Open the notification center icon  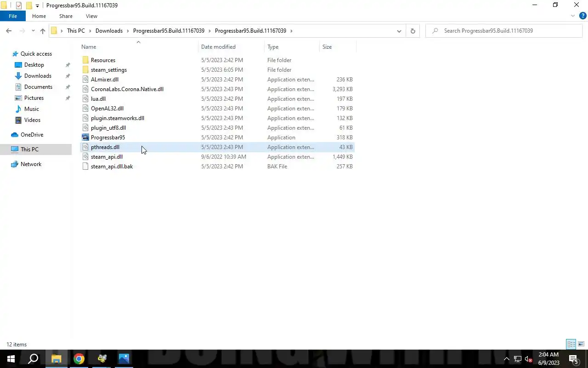pyautogui.click(x=573, y=359)
